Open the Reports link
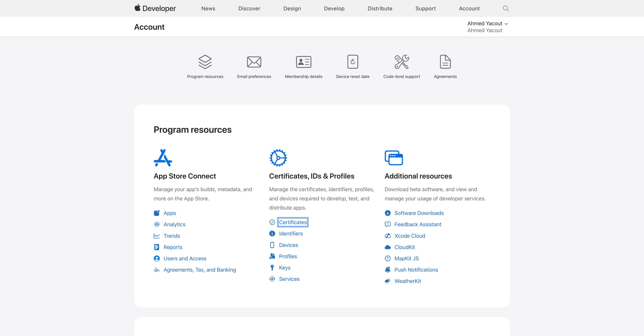Image resolution: width=644 pixels, height=336 pixels. coord(173,247)
